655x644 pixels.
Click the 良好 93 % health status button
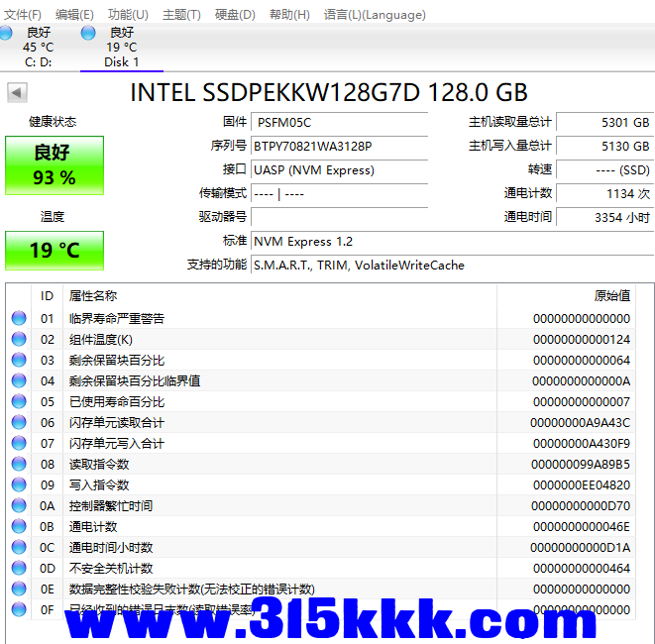[55, 165]
